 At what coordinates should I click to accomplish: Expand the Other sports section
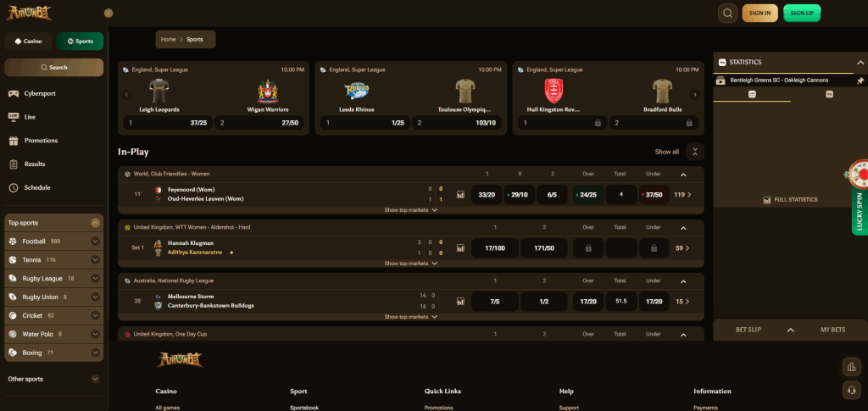pos(95,379)
